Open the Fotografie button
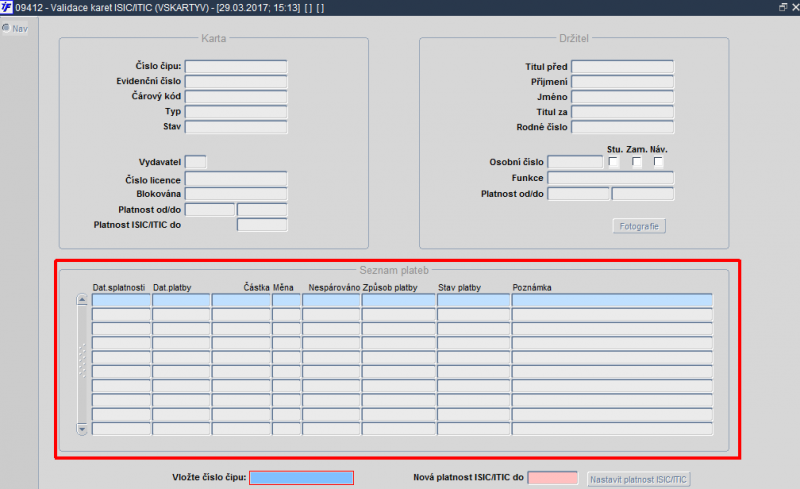This screenshot has height=489, width=800. click(x=639, y=226)
